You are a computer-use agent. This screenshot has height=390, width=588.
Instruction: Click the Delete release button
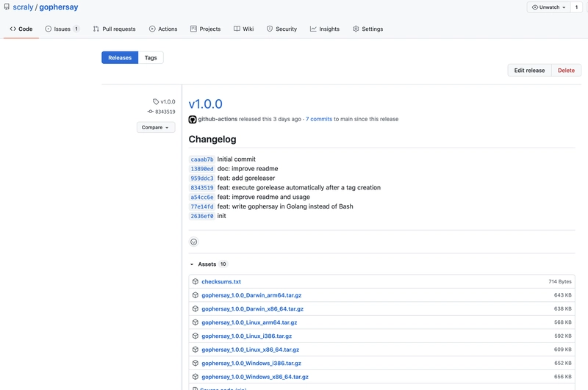coord(566,71)
